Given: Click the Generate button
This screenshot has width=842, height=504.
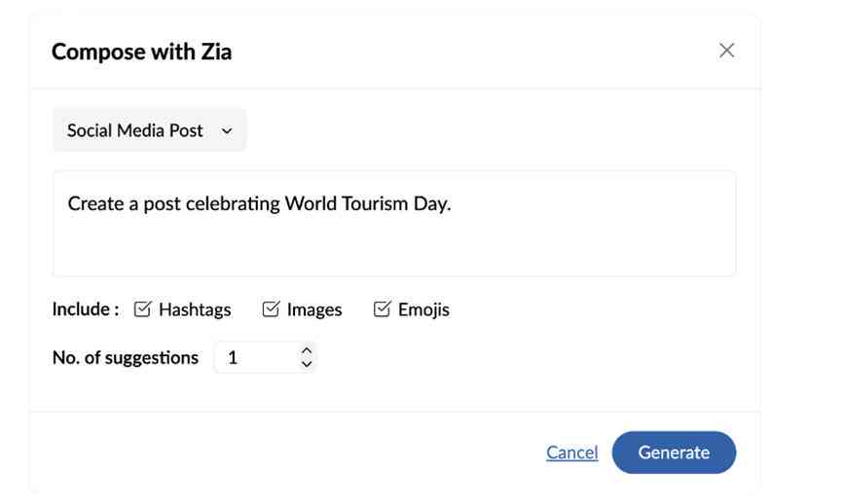Looking at the screenshot, I should click(x=674, y=452).
